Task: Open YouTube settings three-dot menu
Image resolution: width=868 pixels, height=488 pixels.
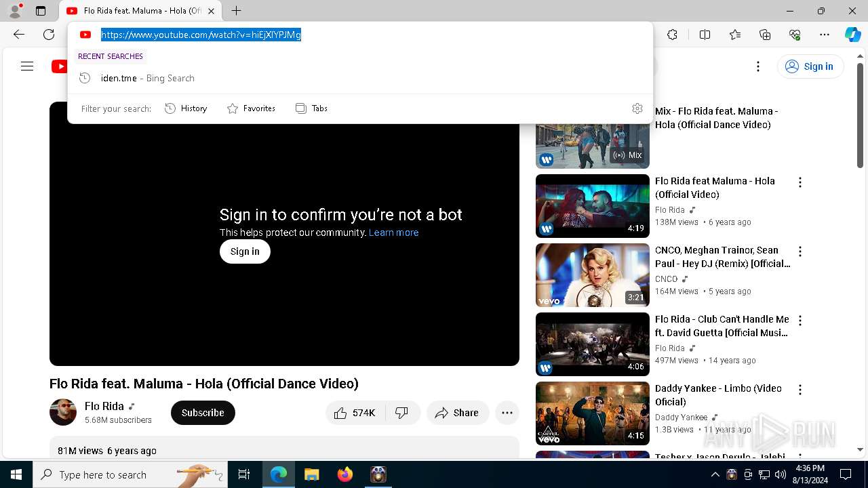Action: [758, 66]
